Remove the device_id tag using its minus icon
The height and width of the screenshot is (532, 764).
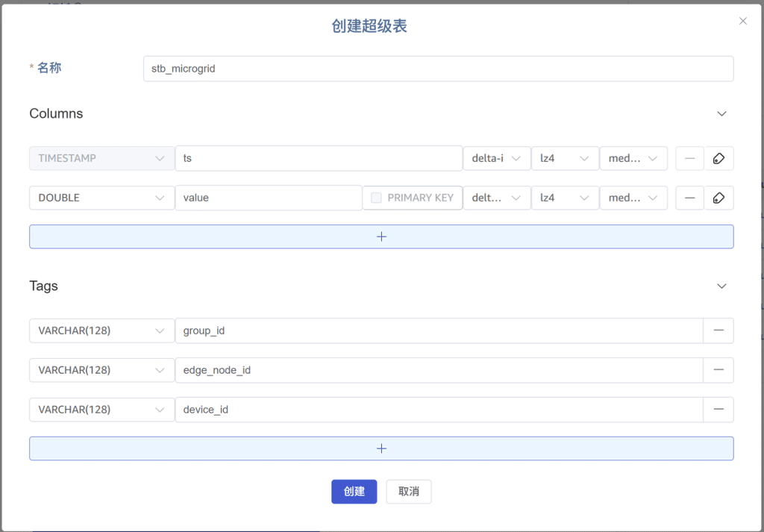point(718,409)
